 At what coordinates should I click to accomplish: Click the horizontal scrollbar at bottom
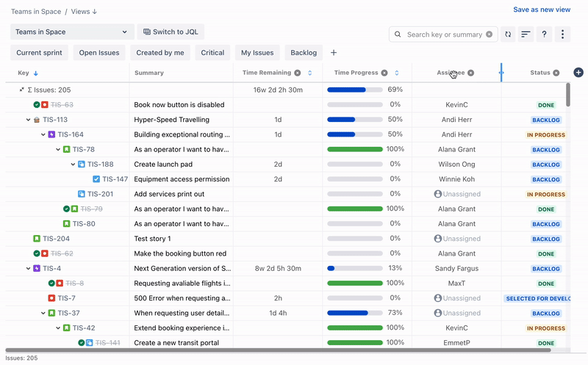click(278, 350)
